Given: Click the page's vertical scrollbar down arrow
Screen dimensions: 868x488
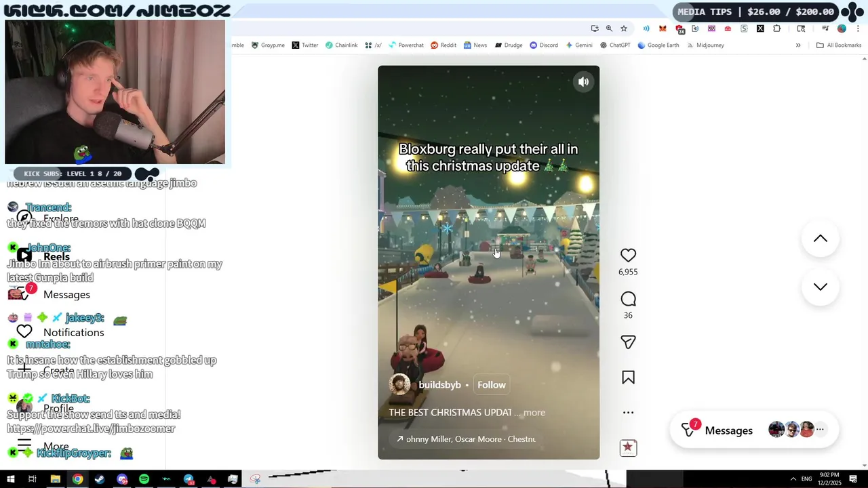Looking at the screenshot, I should click(x=864, y=466).
